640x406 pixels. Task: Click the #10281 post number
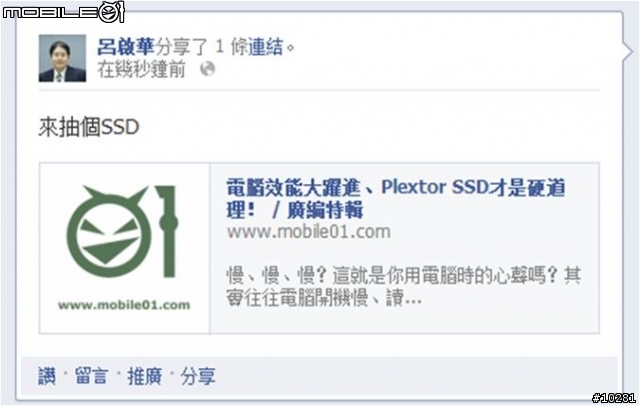[x=614, y=397]
